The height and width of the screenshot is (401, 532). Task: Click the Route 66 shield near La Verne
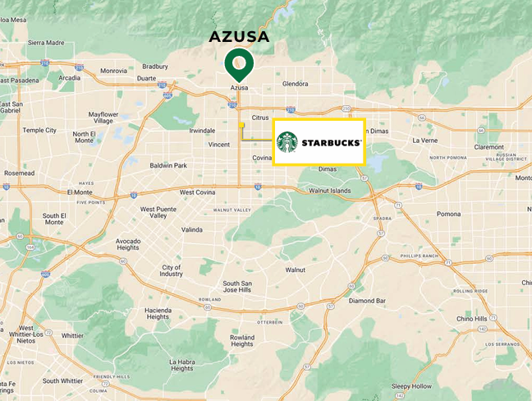422,118
